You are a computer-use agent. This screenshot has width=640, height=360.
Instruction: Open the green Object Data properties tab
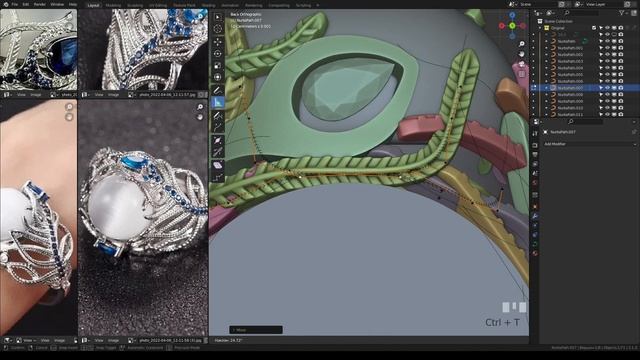(535, 244)
